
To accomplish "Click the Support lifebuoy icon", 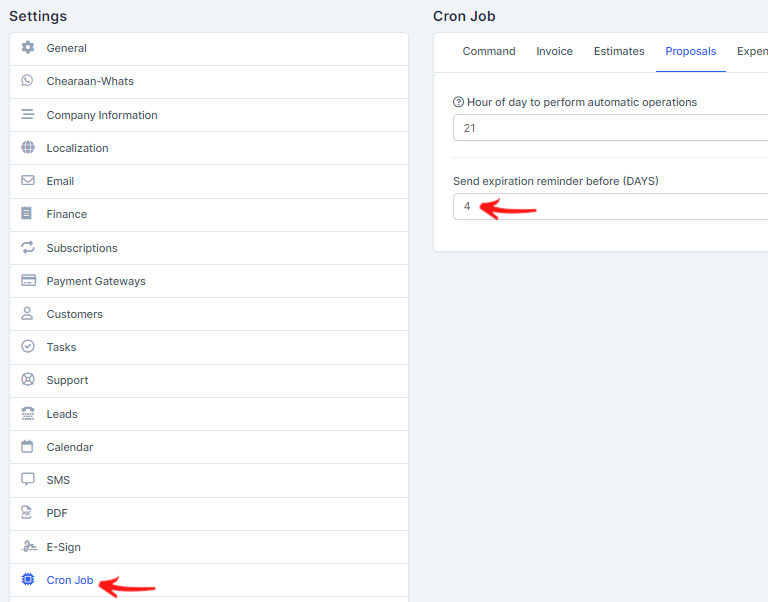I will coord(28,380).
